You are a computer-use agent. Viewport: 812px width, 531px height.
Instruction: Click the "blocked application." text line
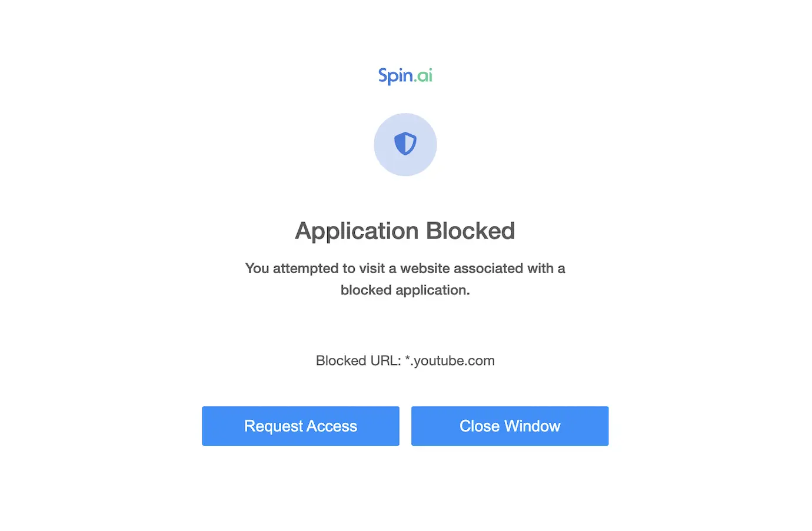pos(405,290)
